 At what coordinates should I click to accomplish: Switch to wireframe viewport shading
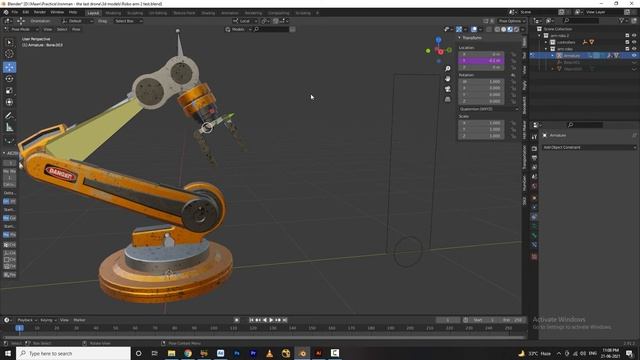tap(497, 29)
